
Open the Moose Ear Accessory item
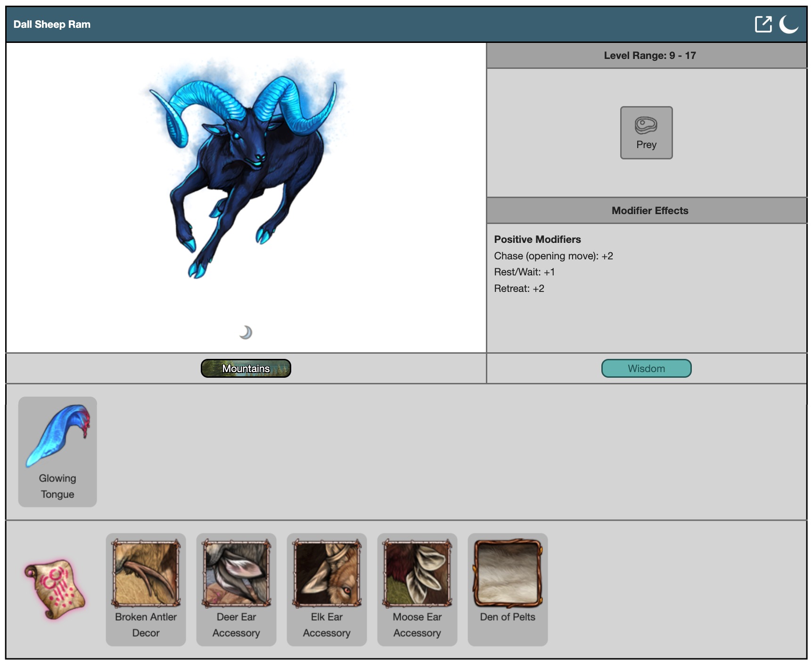417,589
